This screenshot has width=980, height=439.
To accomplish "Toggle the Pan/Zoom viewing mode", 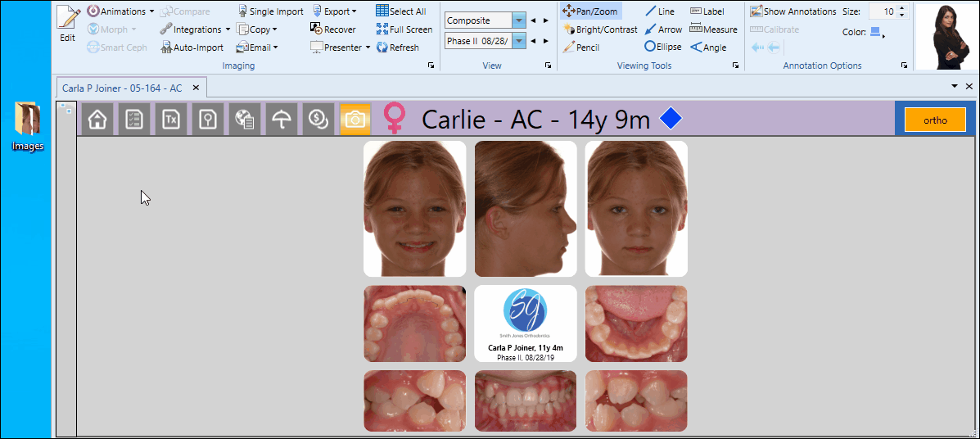I will [x=590, y=11].
